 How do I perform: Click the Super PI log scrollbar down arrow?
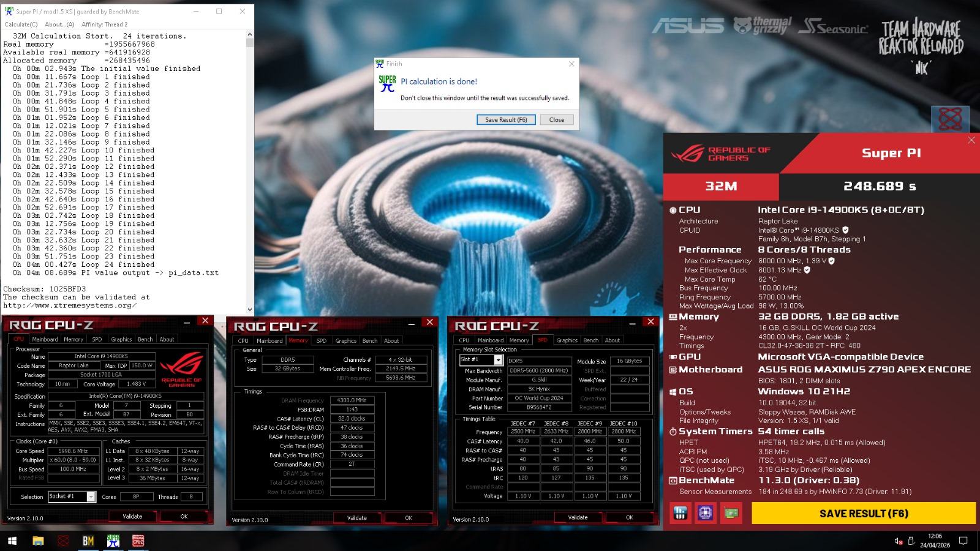tap(250, 310)
